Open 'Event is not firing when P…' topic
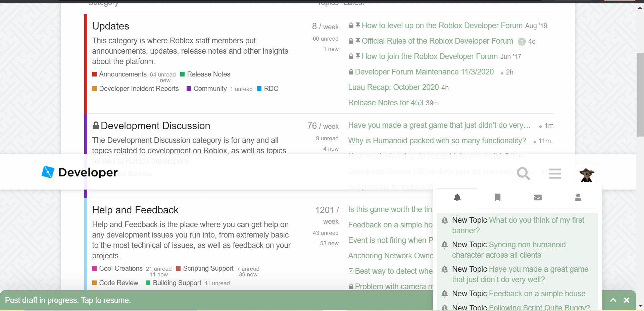This screenshot has width=644, height=311. [x=391, y=240]
